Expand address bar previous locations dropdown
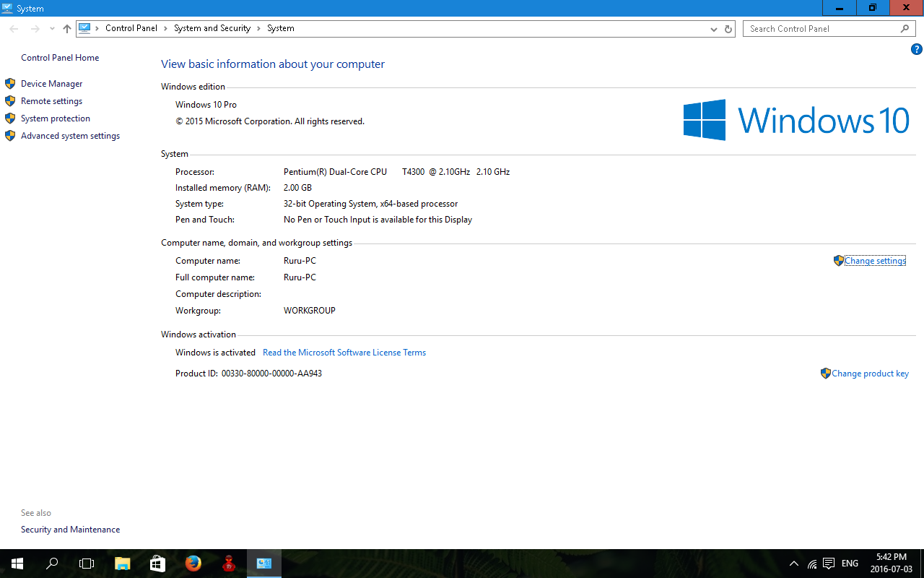Viewport: 924px width, 578px height. (x=714, y=29)
